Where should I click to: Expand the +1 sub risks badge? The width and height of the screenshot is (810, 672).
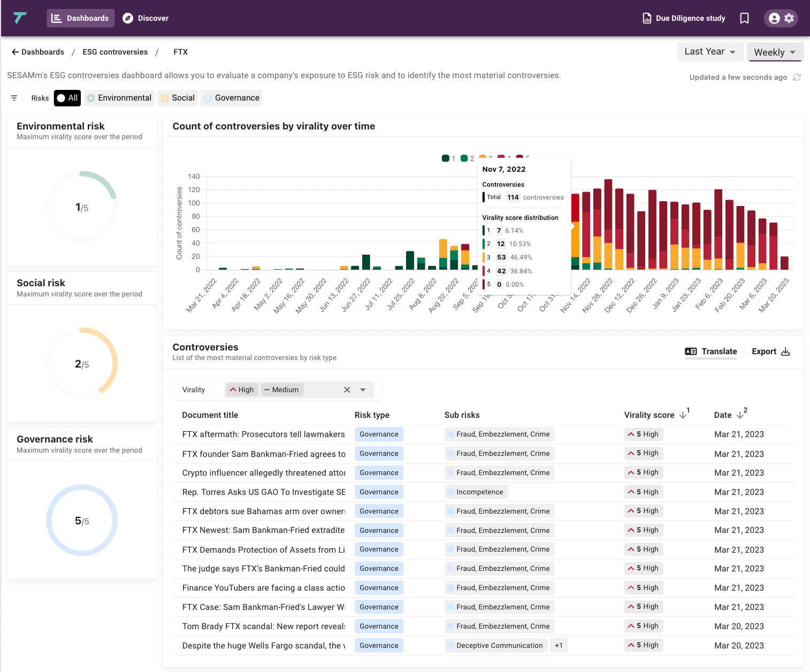click(559, 645)
